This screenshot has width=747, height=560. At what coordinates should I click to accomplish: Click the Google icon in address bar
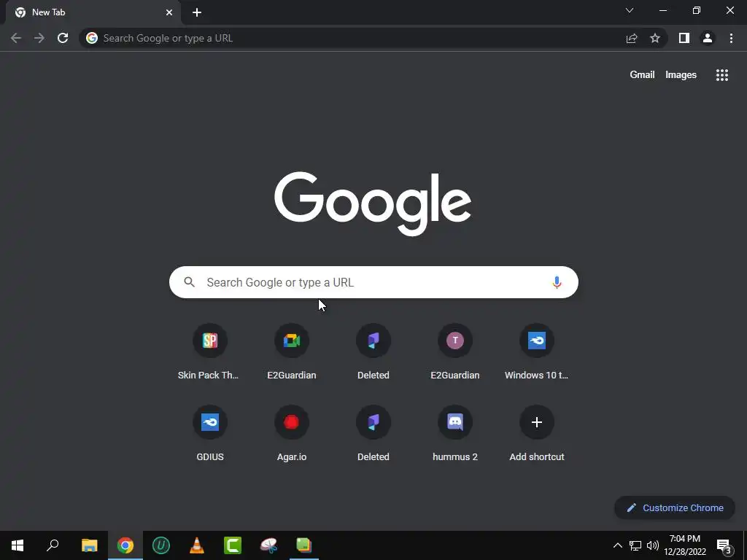pos(92,38)
